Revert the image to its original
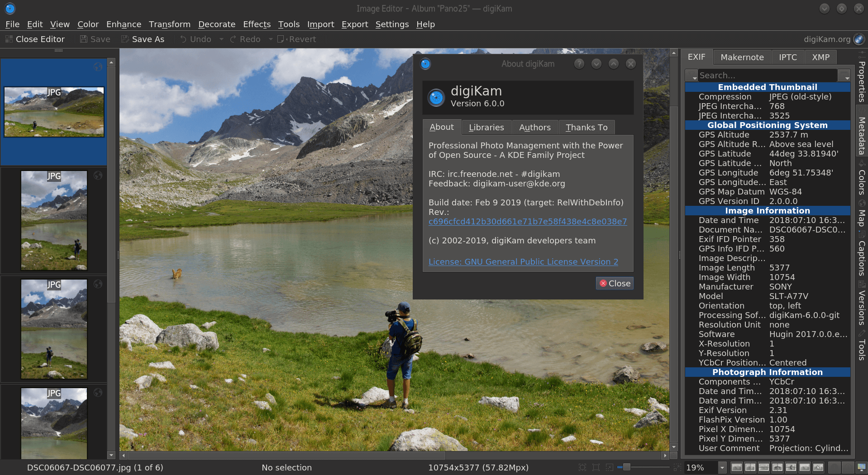This screenshot has width=868, height=475. [297, 39]
